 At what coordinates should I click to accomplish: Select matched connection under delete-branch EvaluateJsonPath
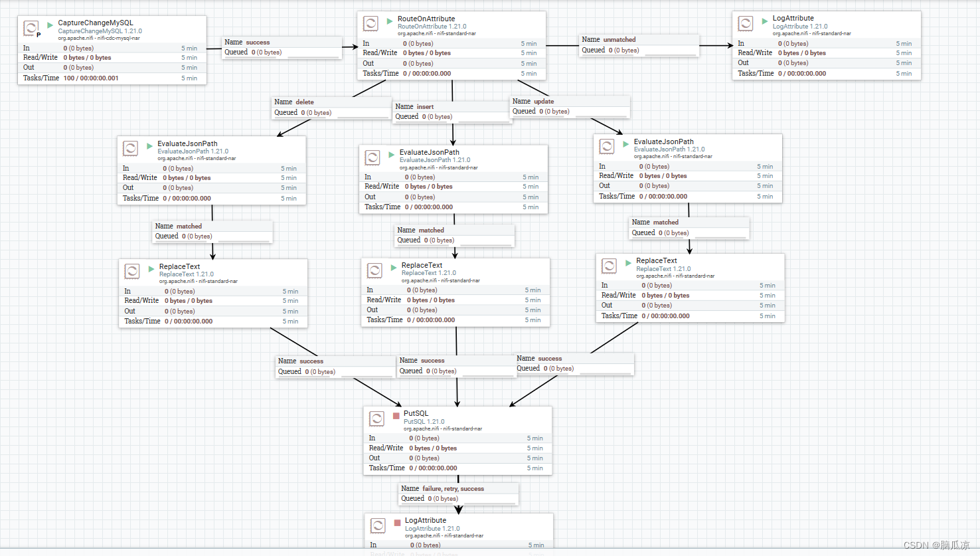(x=212, y=231)
